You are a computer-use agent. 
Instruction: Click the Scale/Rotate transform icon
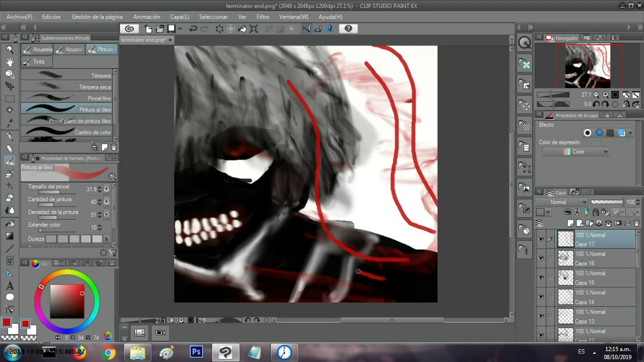coord(254,29)
